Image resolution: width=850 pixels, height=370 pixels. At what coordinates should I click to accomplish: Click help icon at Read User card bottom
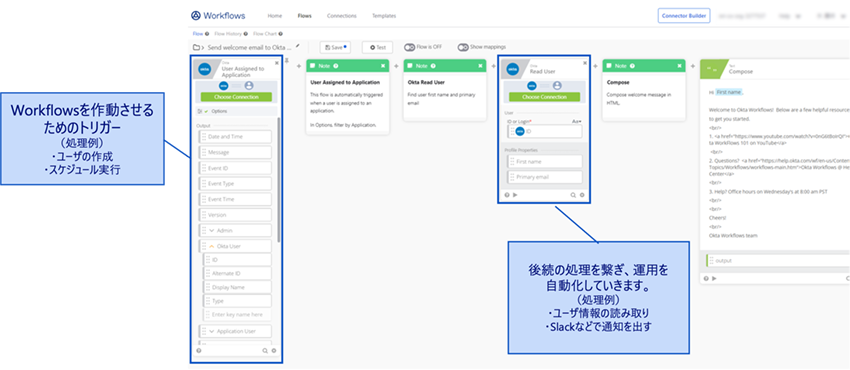(x=507, y=194)
